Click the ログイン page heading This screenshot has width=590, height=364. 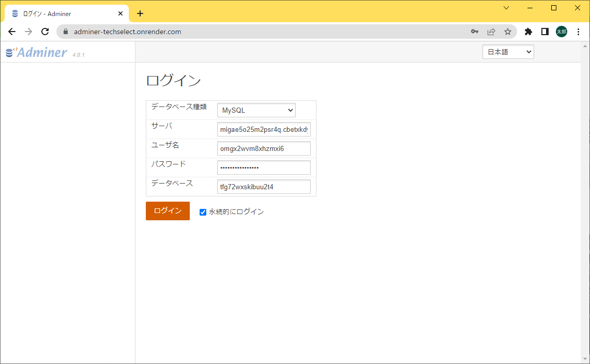coord(173,81)
